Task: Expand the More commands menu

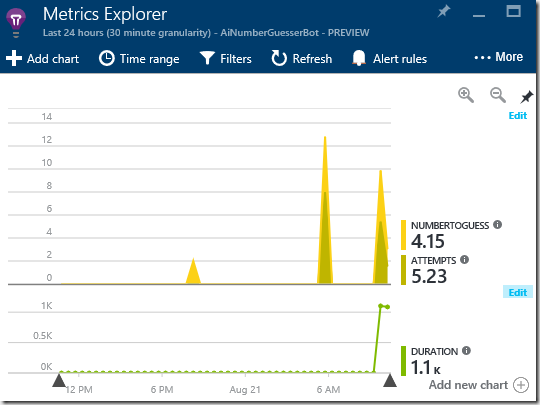Action: click(x=498, y=57)
